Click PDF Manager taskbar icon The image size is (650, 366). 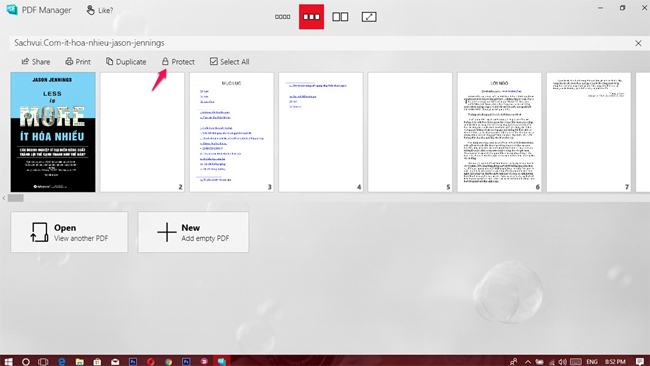point(222,361)
